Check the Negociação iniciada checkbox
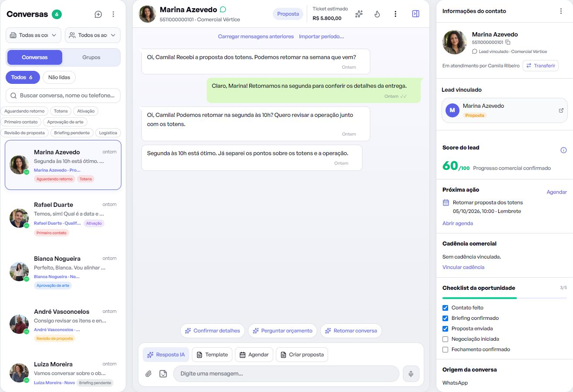Viewport: 573px width, 392px height. [445, 339]
